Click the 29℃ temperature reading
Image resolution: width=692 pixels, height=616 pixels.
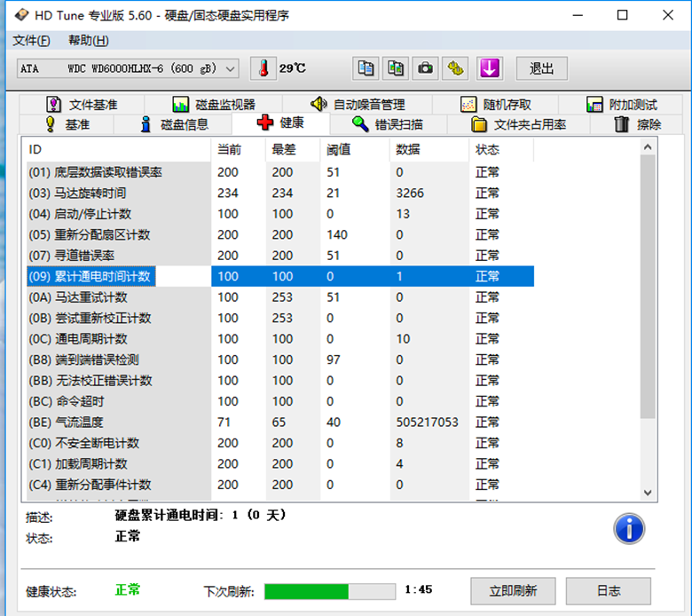292,68
